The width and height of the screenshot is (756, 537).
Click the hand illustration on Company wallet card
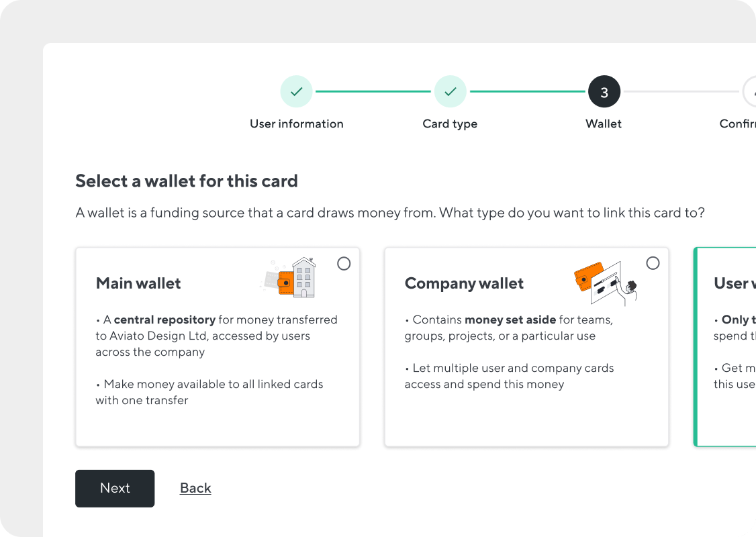[626, 290]
